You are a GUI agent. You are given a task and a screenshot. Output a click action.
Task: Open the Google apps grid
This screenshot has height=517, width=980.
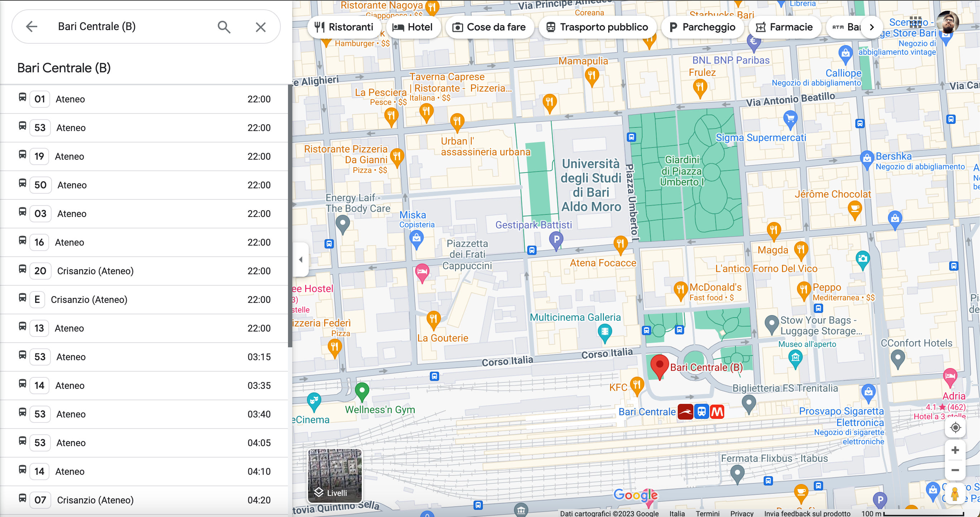(x=915, y=22)
